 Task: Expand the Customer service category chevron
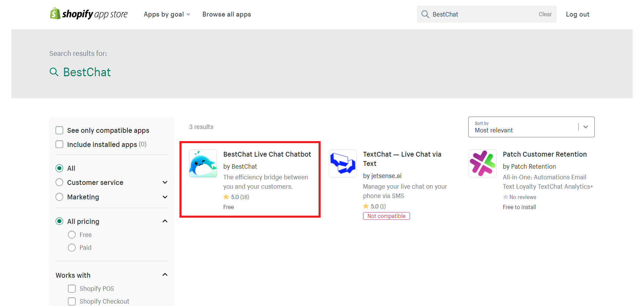click(x=165, y=182)
